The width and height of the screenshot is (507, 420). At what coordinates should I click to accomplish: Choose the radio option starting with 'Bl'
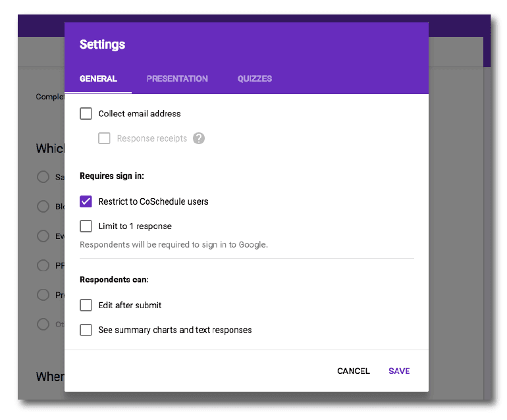click(43, 207)
